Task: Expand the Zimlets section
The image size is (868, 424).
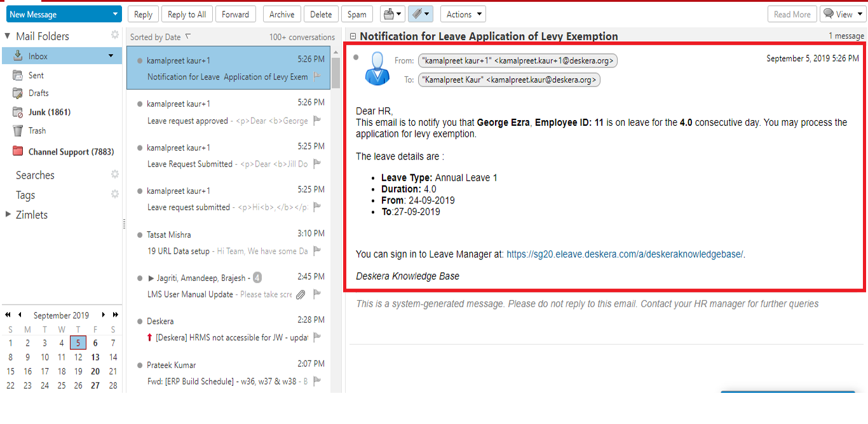Action: [x=8, y=214]
